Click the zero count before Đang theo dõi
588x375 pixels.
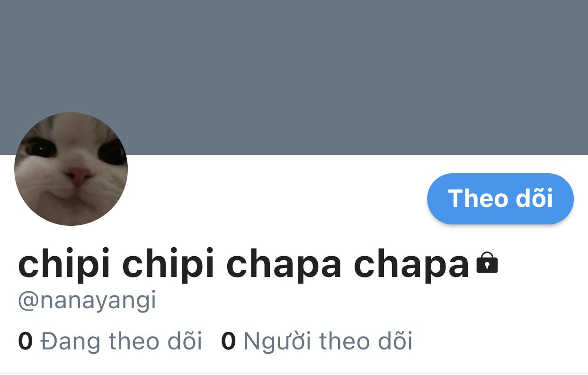pos(25,341)
